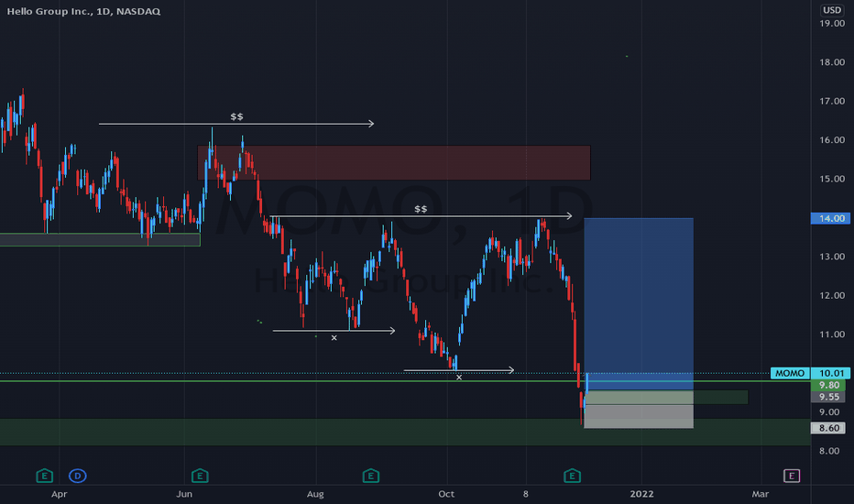Click the 16.00 price axis value

click(832, 139)
